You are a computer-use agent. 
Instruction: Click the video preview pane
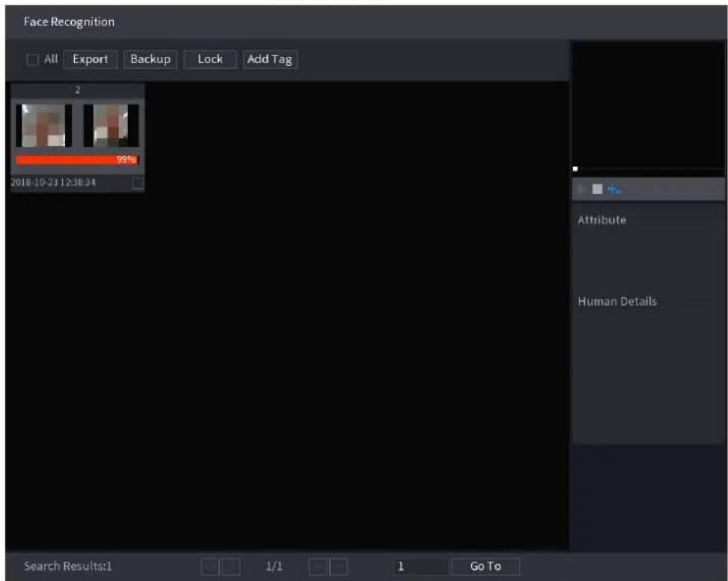(x=648, y=103)
